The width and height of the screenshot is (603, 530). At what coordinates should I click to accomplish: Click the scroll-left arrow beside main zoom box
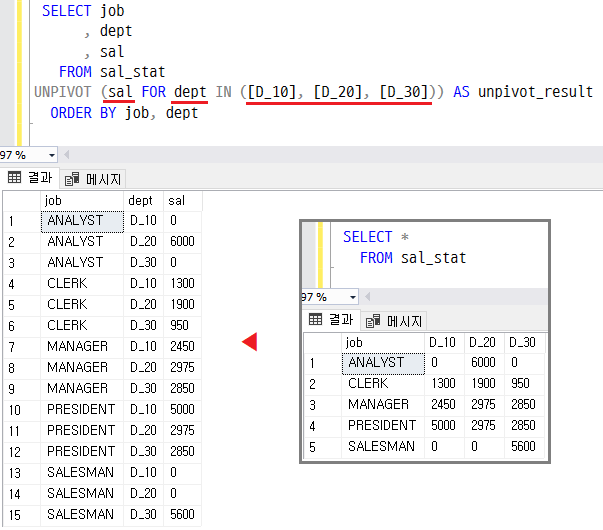(x=67, y=155)
